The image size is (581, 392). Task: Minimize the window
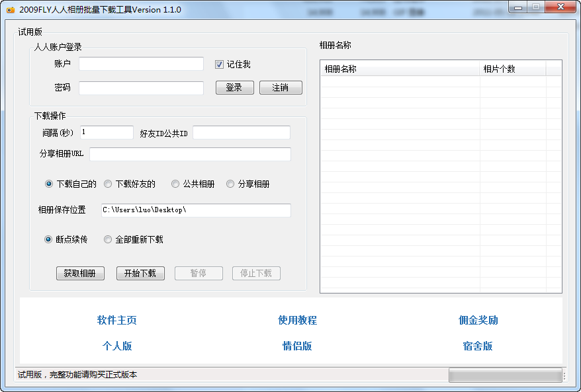pos(518,7)
